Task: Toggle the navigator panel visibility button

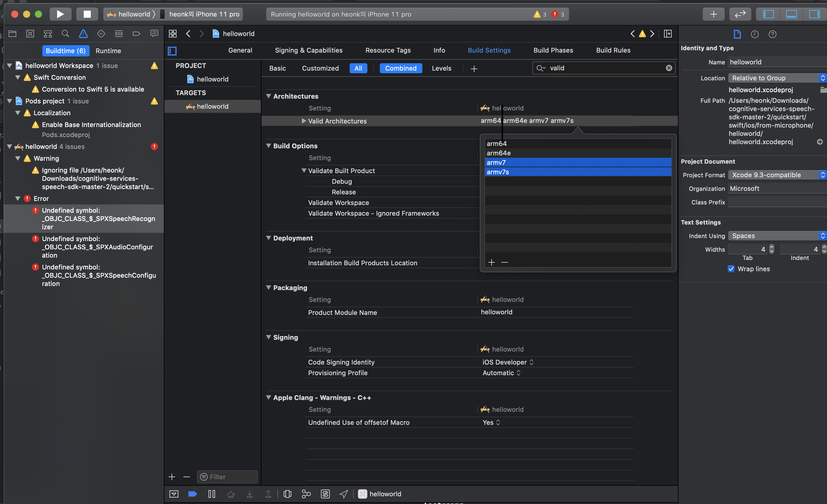Action: [768, 14]
